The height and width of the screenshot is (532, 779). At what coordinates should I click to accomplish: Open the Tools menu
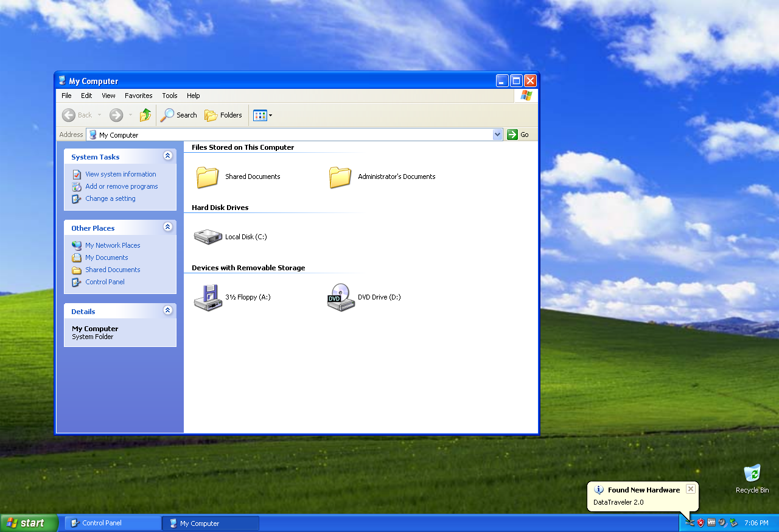[x=170, y=96]
